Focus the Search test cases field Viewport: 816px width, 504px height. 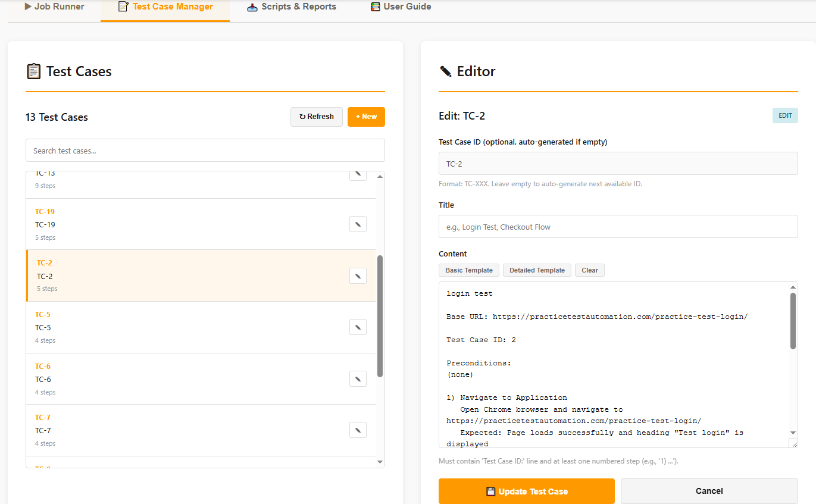click(205, 151)
